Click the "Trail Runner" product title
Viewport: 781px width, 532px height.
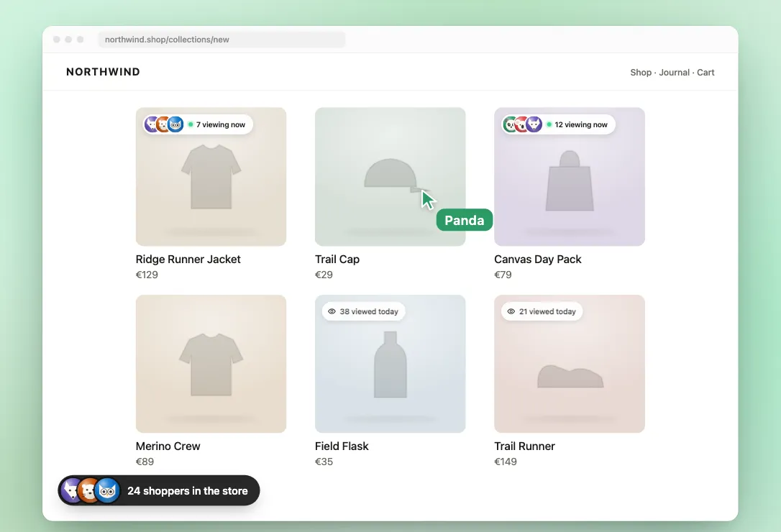click(x=524, y=446)
